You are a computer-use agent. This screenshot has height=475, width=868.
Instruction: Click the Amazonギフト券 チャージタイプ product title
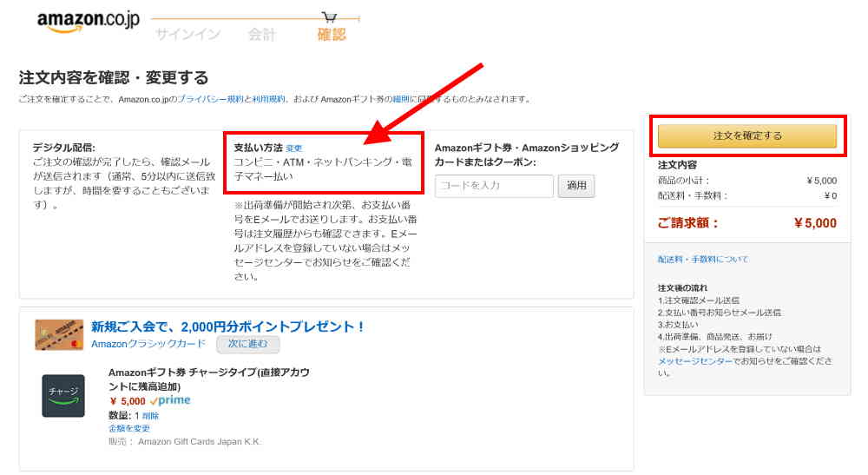click(x=208, y=379)
